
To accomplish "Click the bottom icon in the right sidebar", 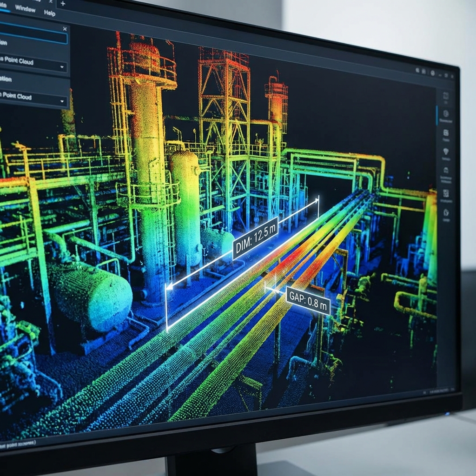I will 446,213.
